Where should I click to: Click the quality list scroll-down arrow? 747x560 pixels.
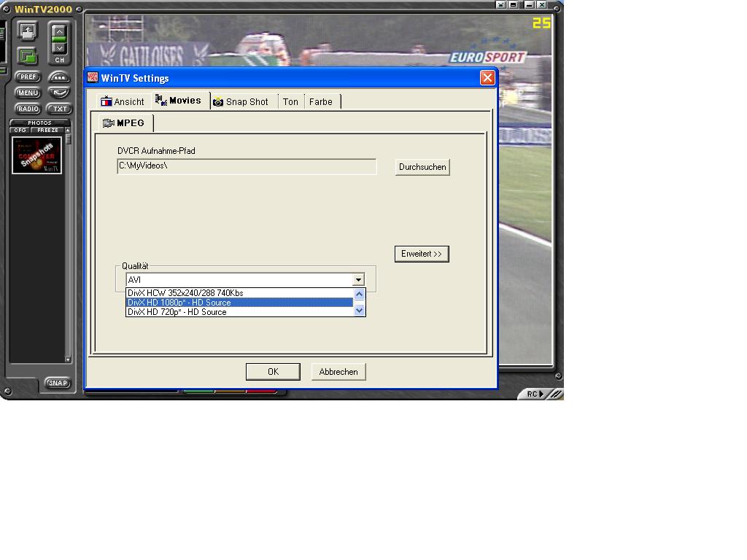pos(359,311)
